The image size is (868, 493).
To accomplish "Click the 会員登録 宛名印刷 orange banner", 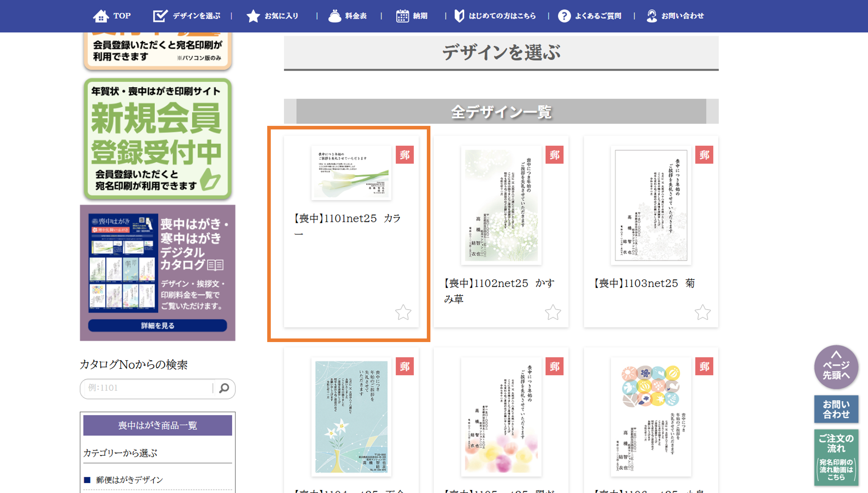I will click(x=157, y=51).
